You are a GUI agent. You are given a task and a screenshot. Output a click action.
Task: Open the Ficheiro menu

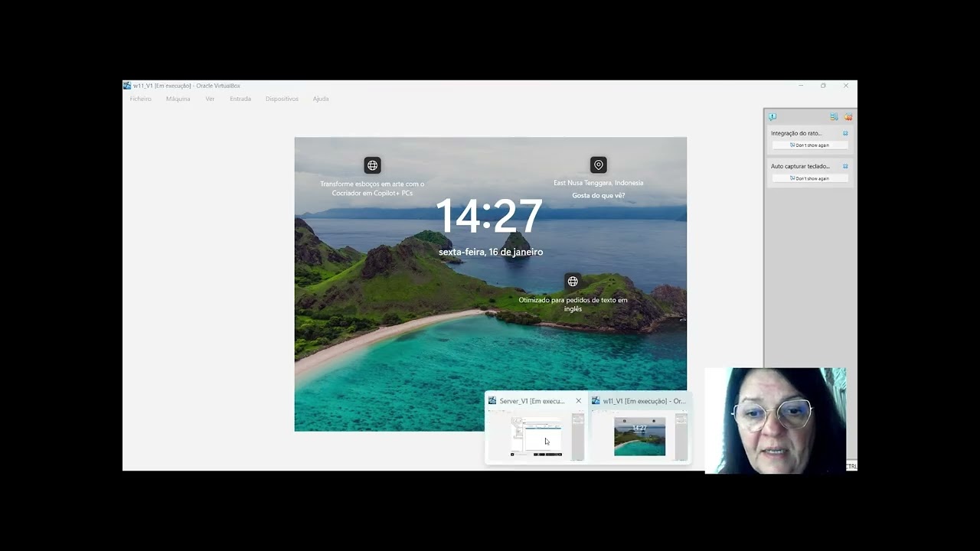tap(140, 99)
